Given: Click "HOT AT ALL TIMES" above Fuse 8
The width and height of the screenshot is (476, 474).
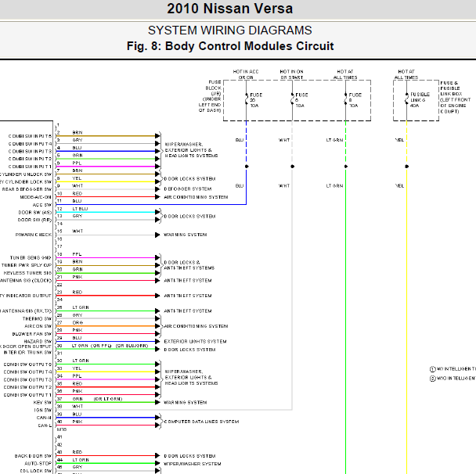Looking at the screenshot, I should coord(345,74).
